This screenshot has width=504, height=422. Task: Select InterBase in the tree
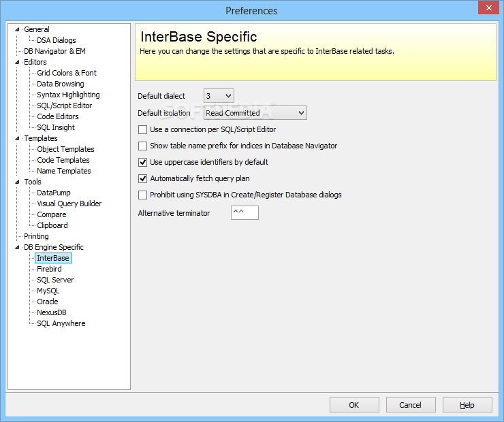[x=53, y=258]
